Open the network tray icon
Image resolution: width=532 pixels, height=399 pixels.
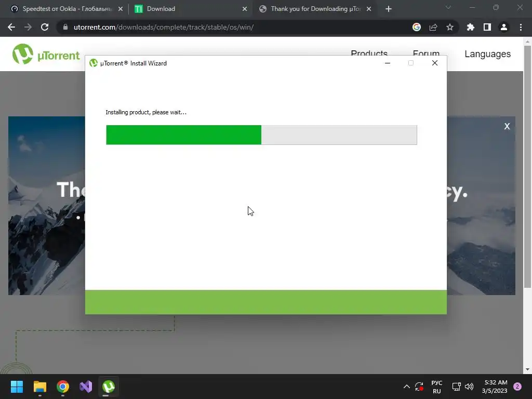[x=456, y=387]
